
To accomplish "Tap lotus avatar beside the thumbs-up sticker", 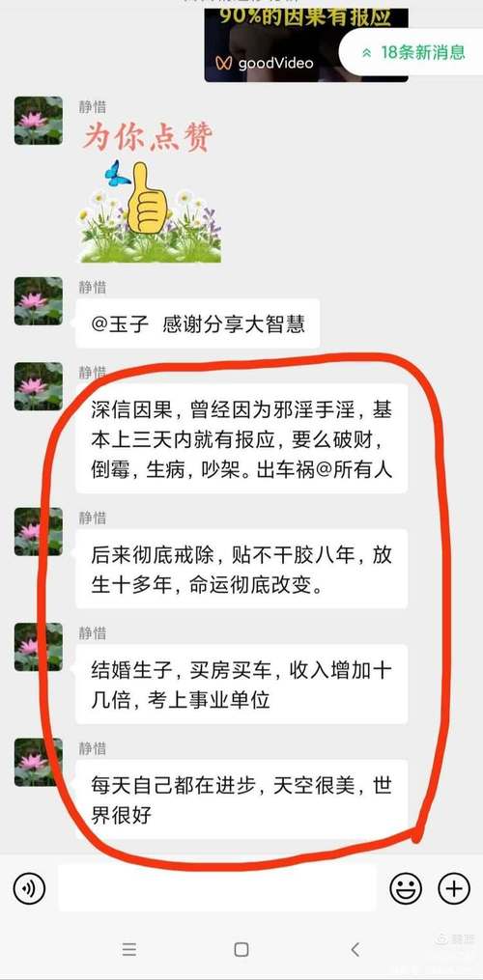I will tap(39, 121).
